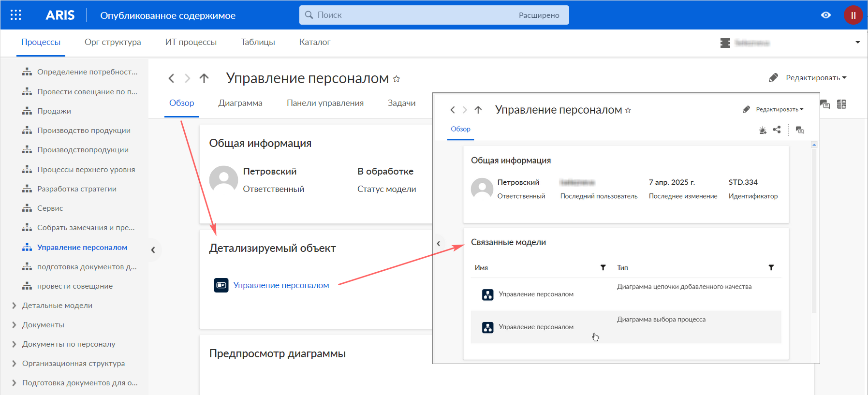
Task: Click Расширено advanced search button
Action: pos(539,15)
